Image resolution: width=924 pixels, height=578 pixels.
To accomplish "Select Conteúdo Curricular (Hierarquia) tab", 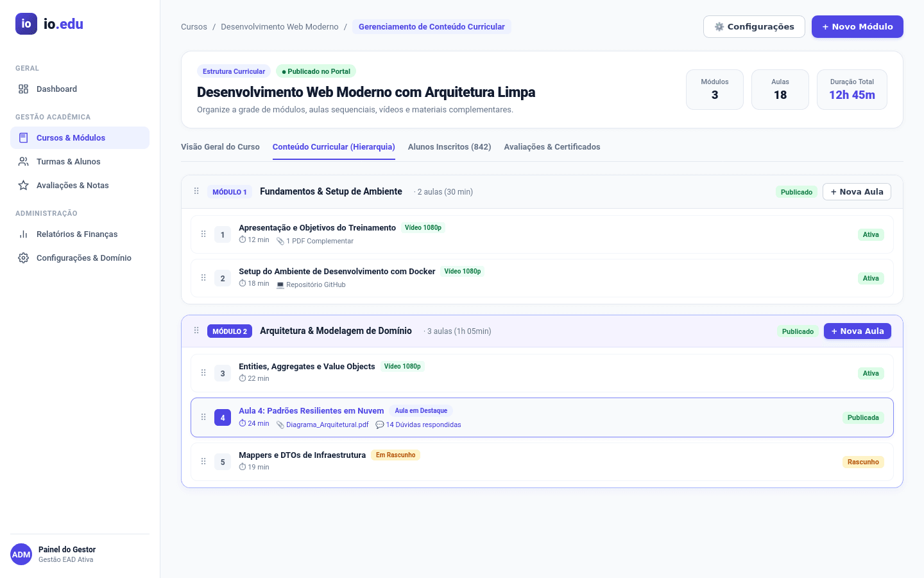I will point(334,147).
